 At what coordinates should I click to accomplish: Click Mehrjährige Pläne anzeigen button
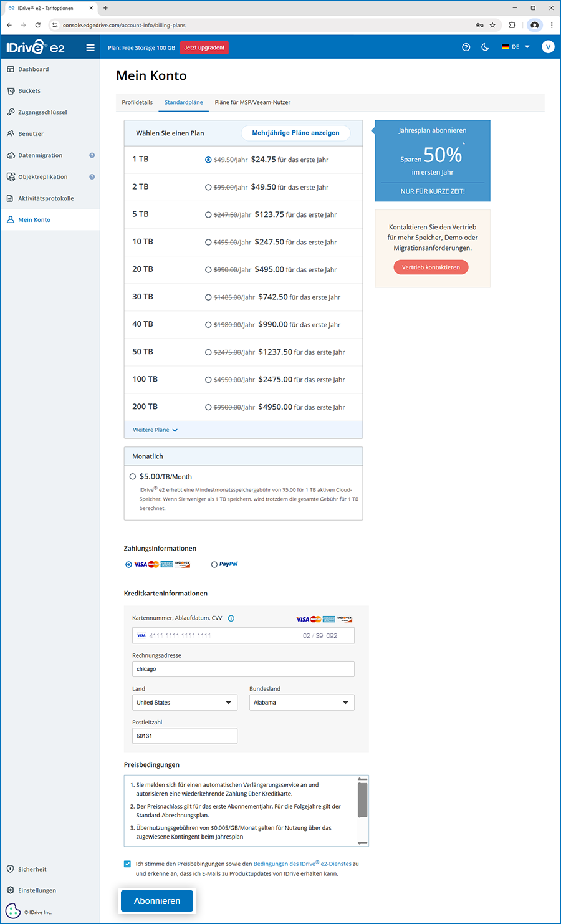[x=295, y=133]
